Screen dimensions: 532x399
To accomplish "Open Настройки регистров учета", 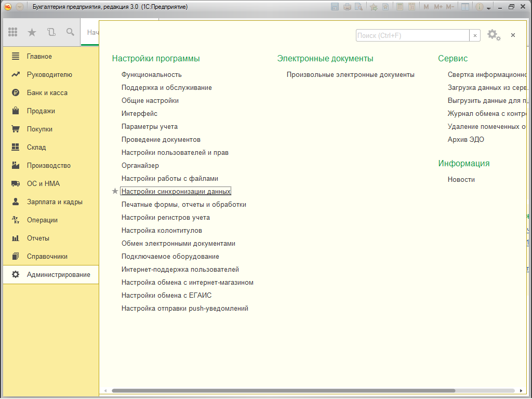I will (x=166, y=218).
